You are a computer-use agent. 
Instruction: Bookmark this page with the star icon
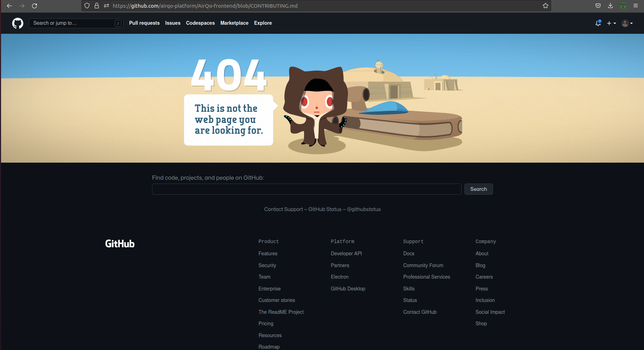[x=545, y=6]
